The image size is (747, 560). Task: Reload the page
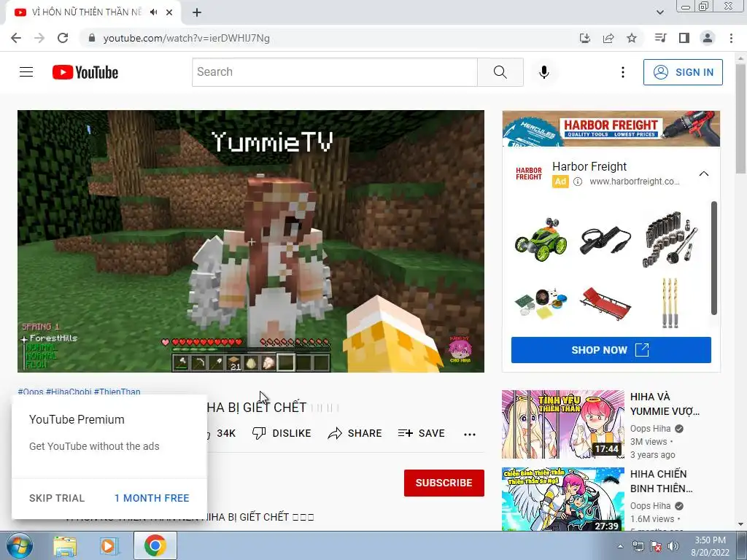[63, 38]
